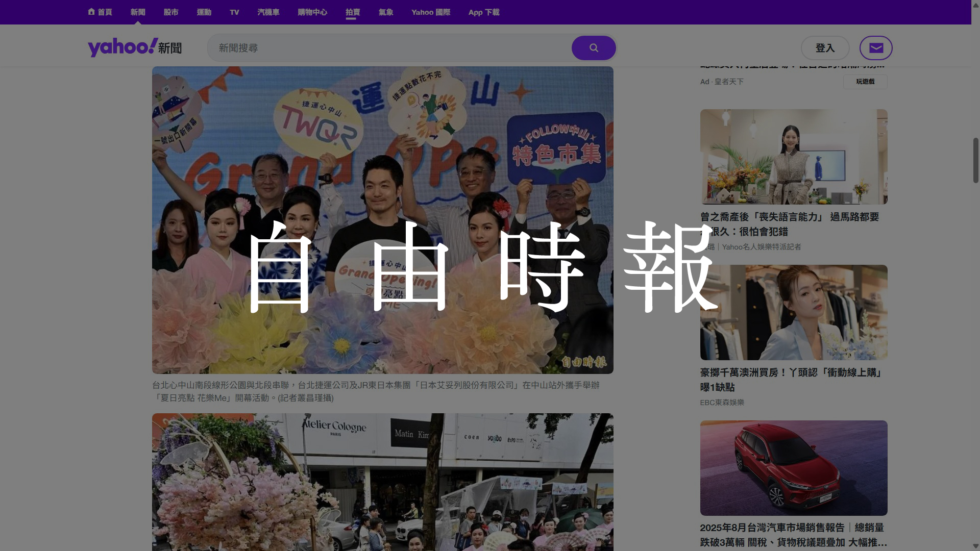Click the page vertical scrollbar thumb
The width and height of the screenshot is (980, 551).
(975, 160)
